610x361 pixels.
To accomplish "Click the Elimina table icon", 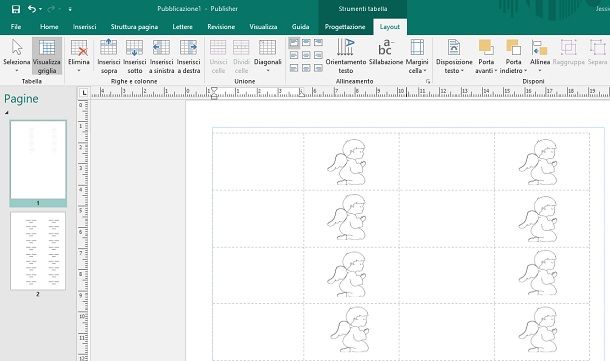I will coord(79,47).
